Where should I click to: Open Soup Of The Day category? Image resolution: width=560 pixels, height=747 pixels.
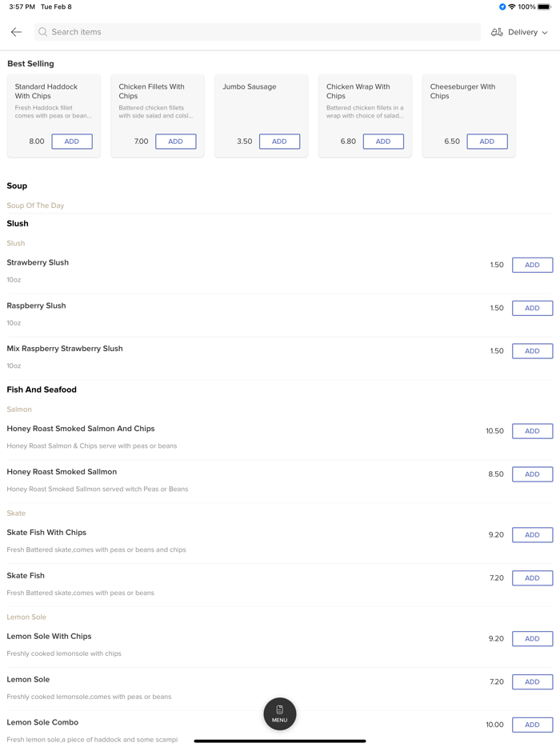(35, 206)
